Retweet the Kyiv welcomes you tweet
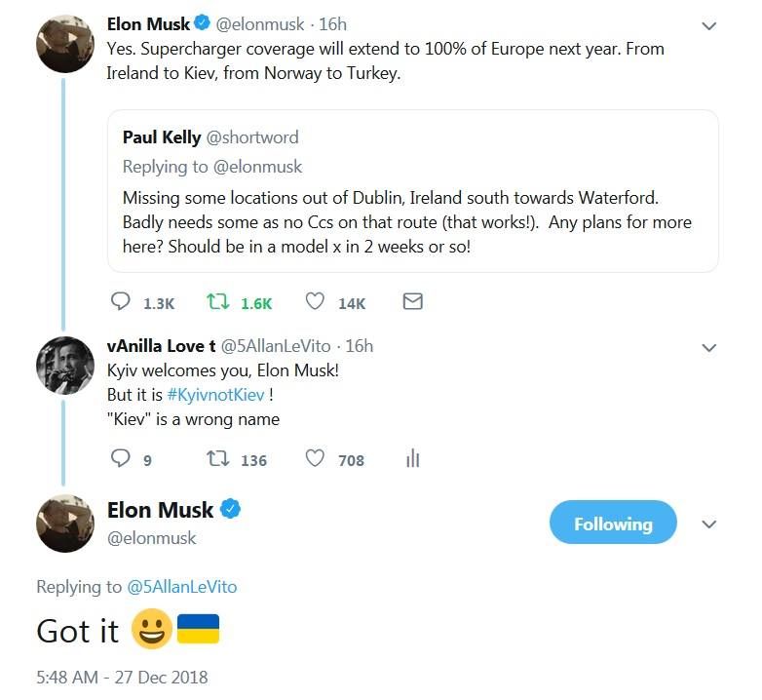Screen dimensions: 762x700 pyautogui.click(x=217, y=458)
